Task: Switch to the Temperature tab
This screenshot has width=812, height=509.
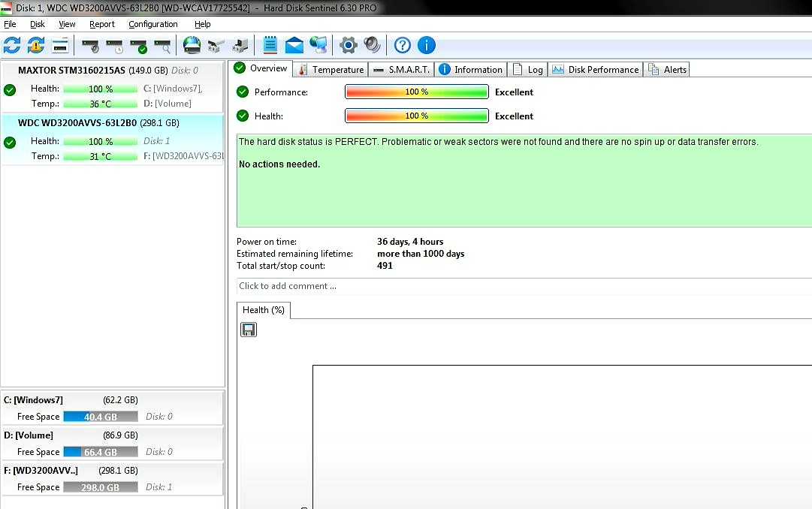Action: 331,69
